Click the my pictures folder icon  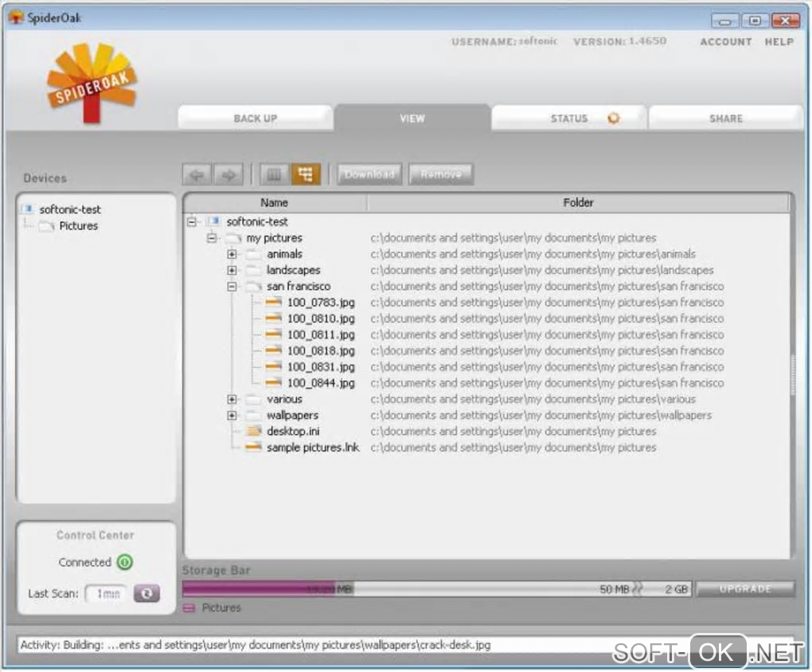pyautogui.click(x=233, y=238)
